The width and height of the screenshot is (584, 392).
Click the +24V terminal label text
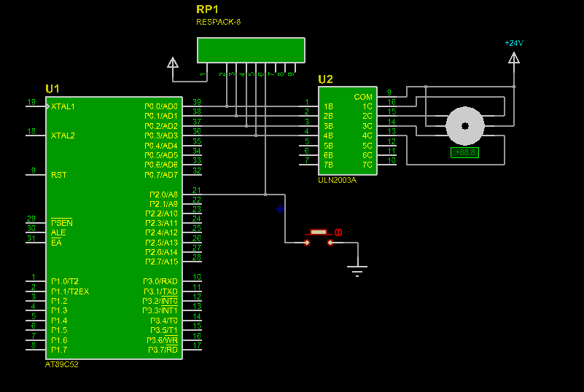[x=514, y=43]
